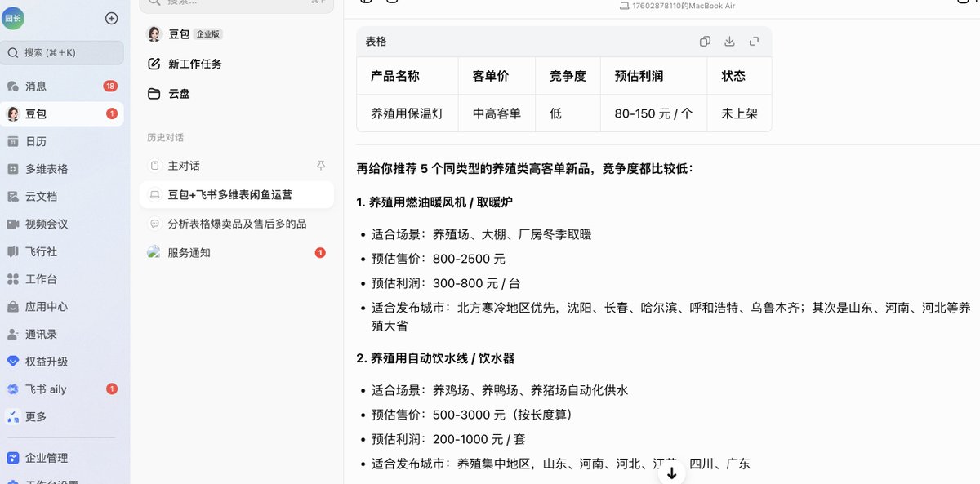
Task: Open 飞书 aily assistant
Action: click(x=62, y=389)
